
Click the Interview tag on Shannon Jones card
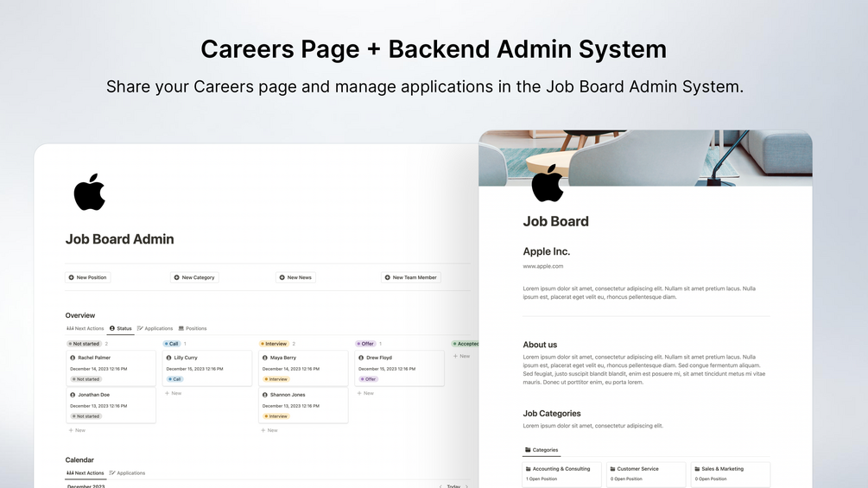276,416
